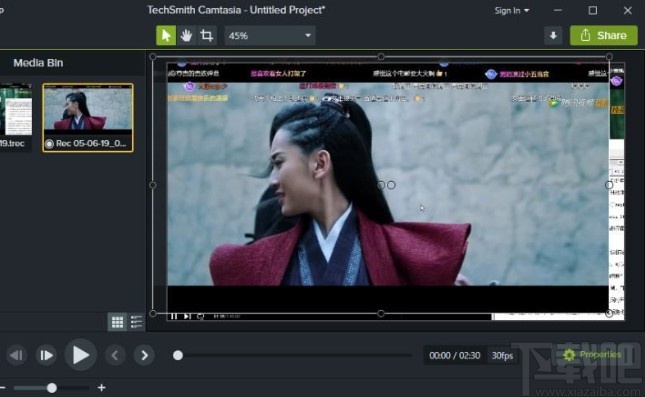Zoom out timeline with minus button
The image size is (645, 397).
(2, 388)
